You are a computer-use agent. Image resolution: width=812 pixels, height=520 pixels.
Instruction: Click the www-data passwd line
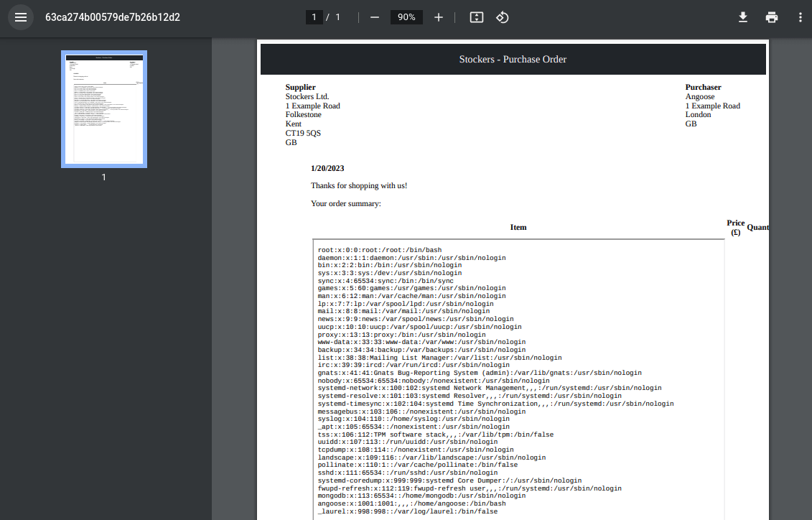tap(421, 343)
